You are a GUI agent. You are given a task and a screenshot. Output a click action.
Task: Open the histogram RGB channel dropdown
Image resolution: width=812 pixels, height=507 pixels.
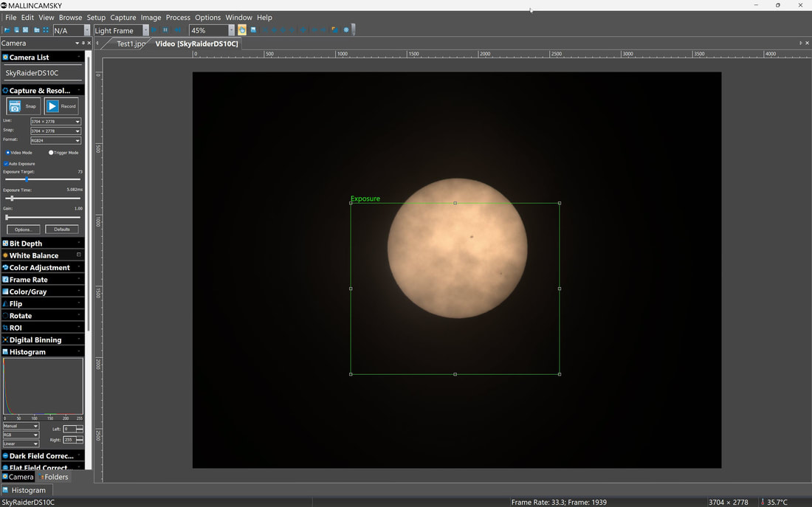[21, 435]
